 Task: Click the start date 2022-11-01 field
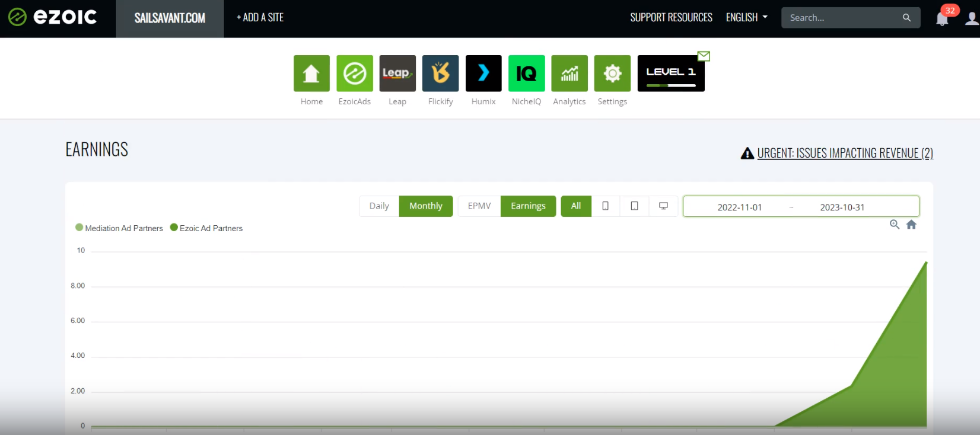[x=739, y=207]
